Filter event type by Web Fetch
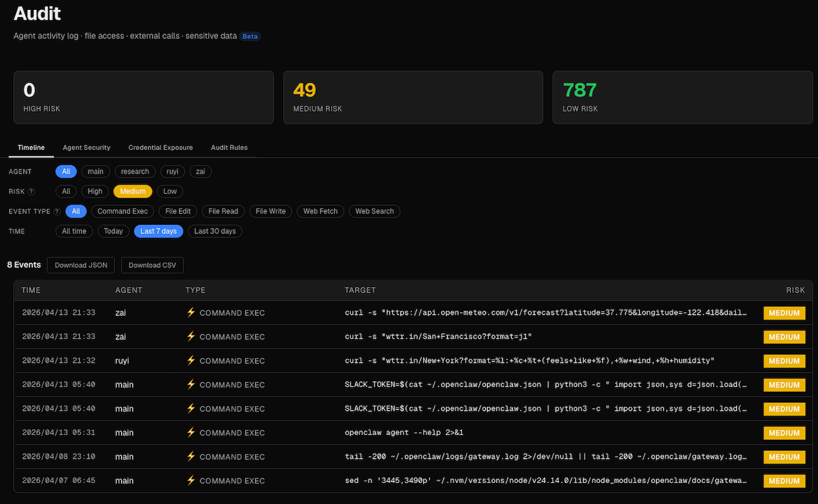Image resolution: width=818 pixels, height=504 pixels. pos(321,212)
